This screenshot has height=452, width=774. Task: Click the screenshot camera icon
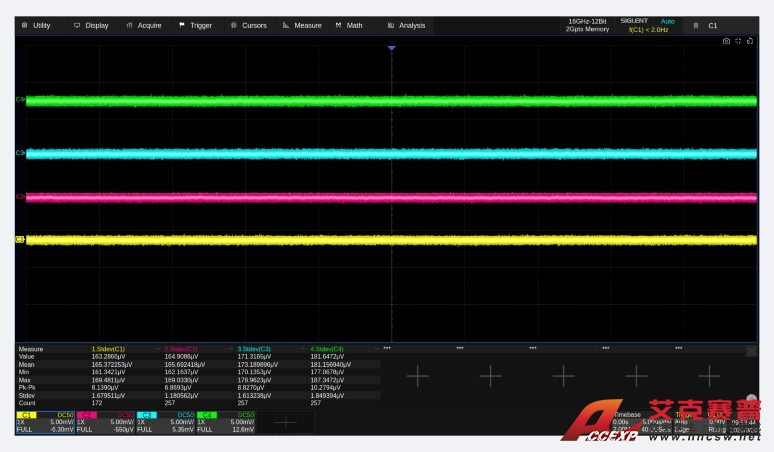coord(727,41)
